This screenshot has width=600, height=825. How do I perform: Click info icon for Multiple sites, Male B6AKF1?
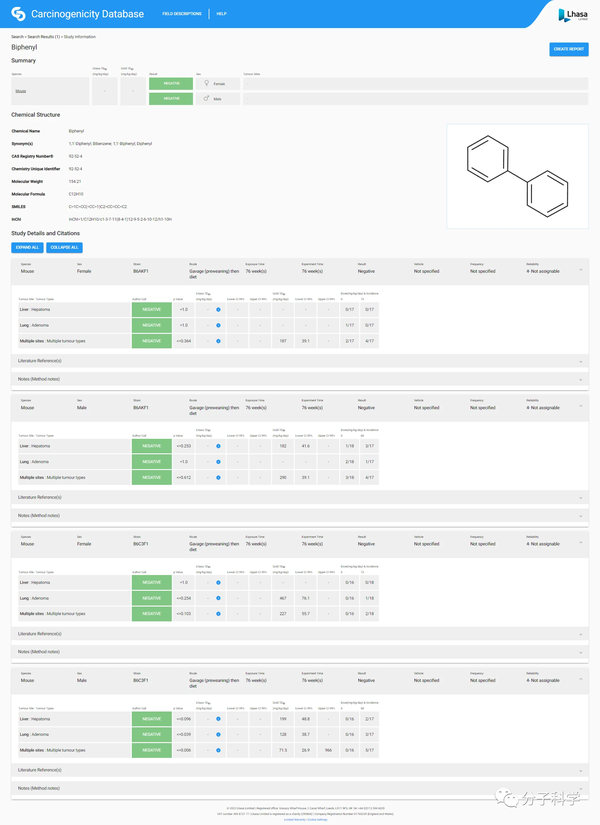coord(218,477)
